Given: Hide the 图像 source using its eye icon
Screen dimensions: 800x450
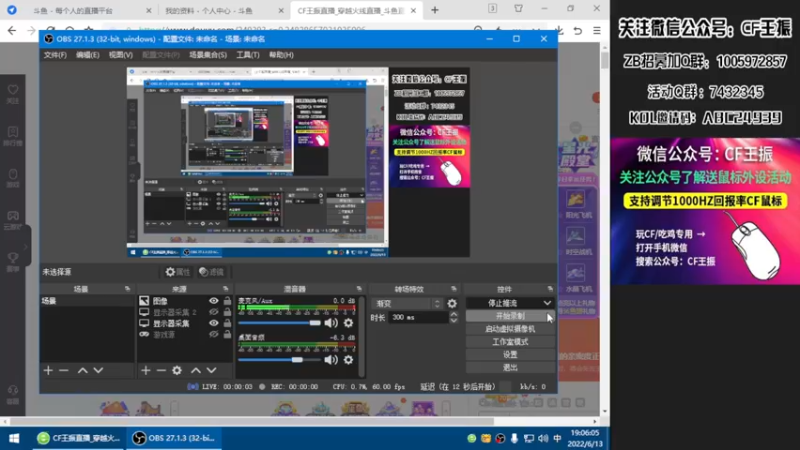Looking at the screenshot, I should (213, 301).
